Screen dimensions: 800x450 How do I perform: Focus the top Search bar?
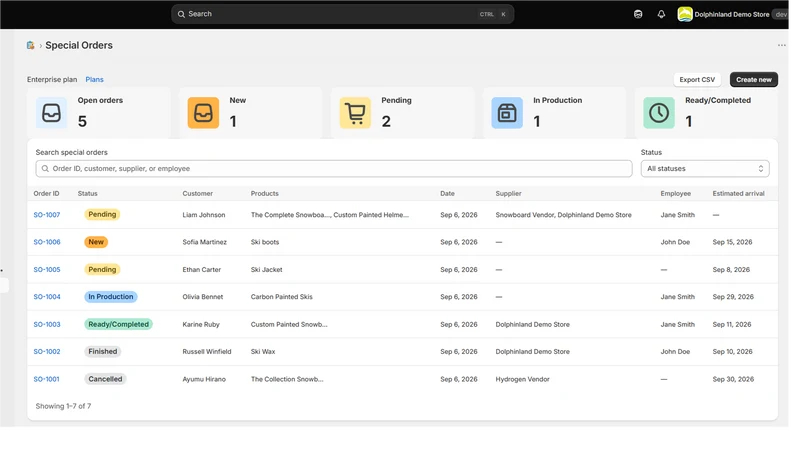[342, 14]
